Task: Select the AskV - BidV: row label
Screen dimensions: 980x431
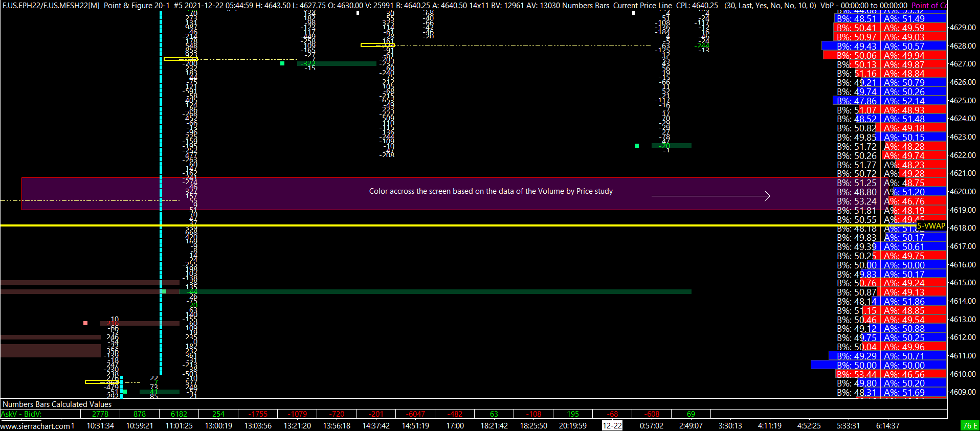Action: 21,414
